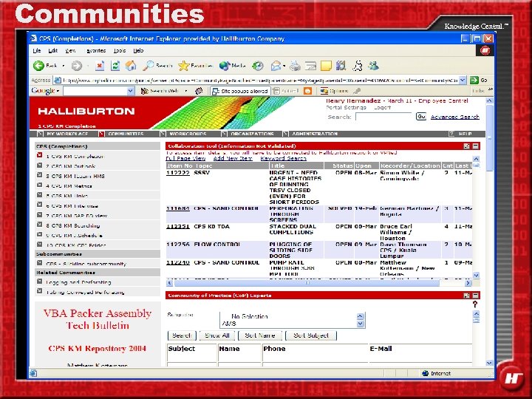This screenshot has height=399, width=532.
Task: Open item 112251 in collaboration table
Action: [x=178, y=226]
